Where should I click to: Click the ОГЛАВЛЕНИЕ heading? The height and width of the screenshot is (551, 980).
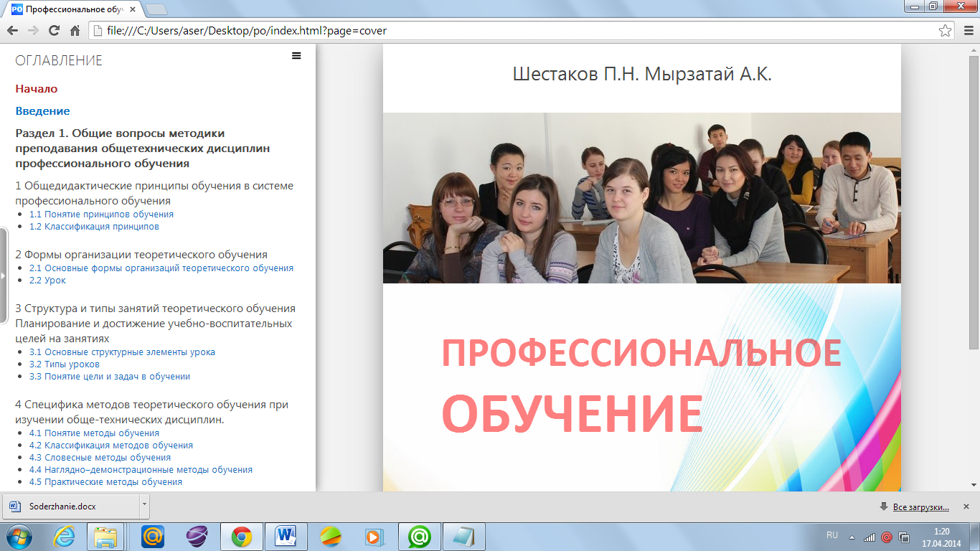(x=59, y=61)
